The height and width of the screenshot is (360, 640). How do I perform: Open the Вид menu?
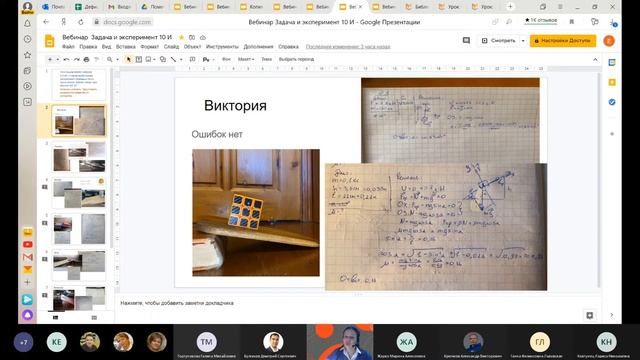[106, 47]
